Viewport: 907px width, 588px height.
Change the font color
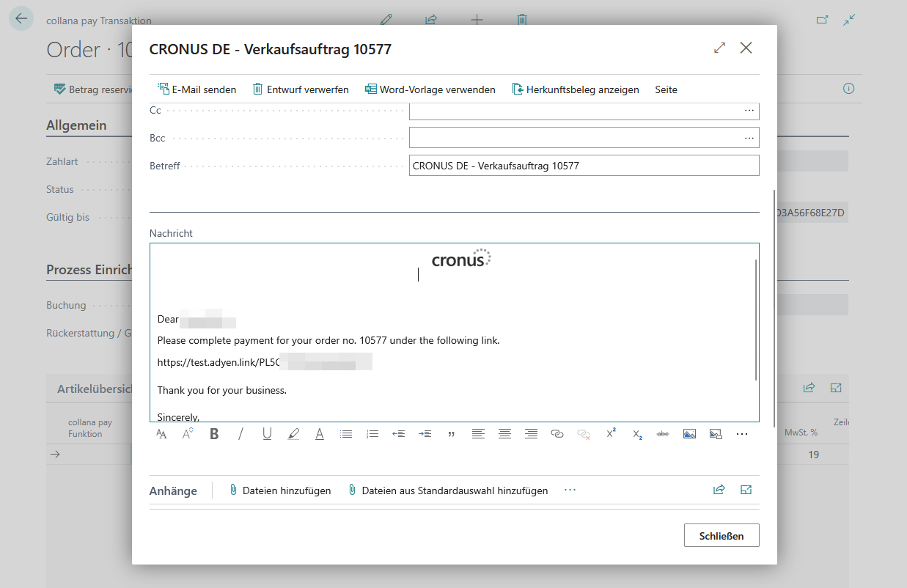point(320,434)
